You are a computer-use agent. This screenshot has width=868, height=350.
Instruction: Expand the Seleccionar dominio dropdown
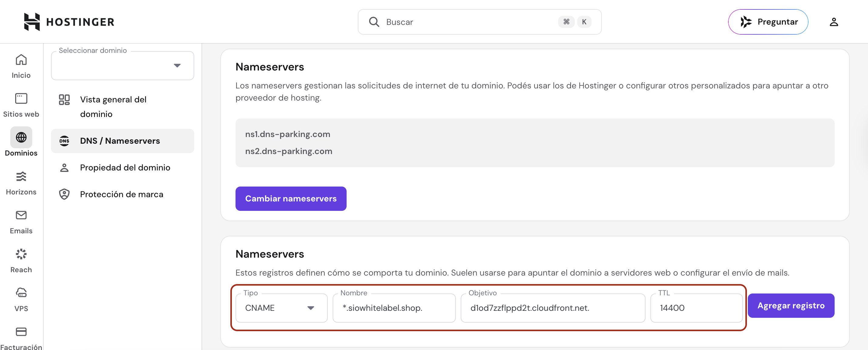pos(122,66)
